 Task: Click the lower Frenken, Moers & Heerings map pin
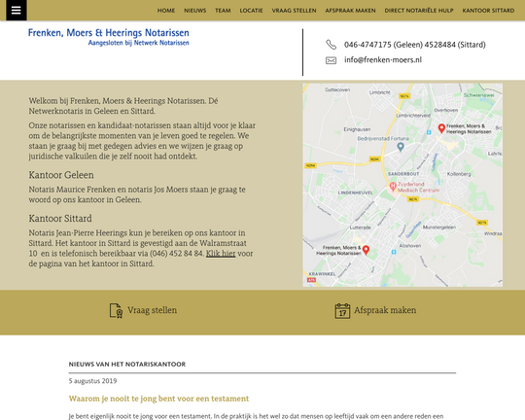click(366, 250)
